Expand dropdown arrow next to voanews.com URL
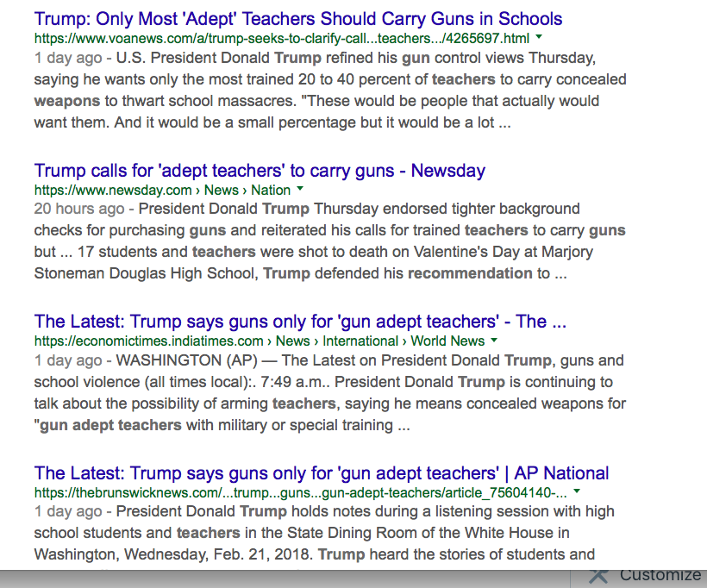Viewport: 707px width, 588px height. coord(539,38)
